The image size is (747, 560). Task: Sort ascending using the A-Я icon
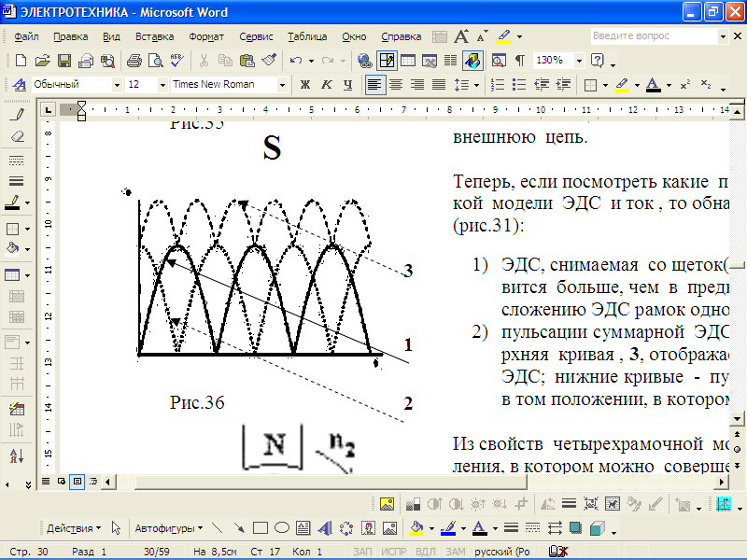17,455
